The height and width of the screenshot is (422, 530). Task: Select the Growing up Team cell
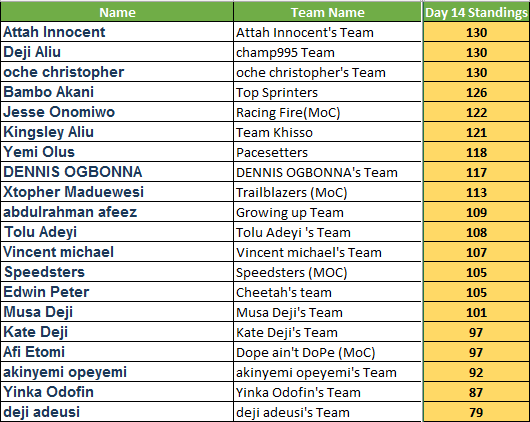(328, 212)
